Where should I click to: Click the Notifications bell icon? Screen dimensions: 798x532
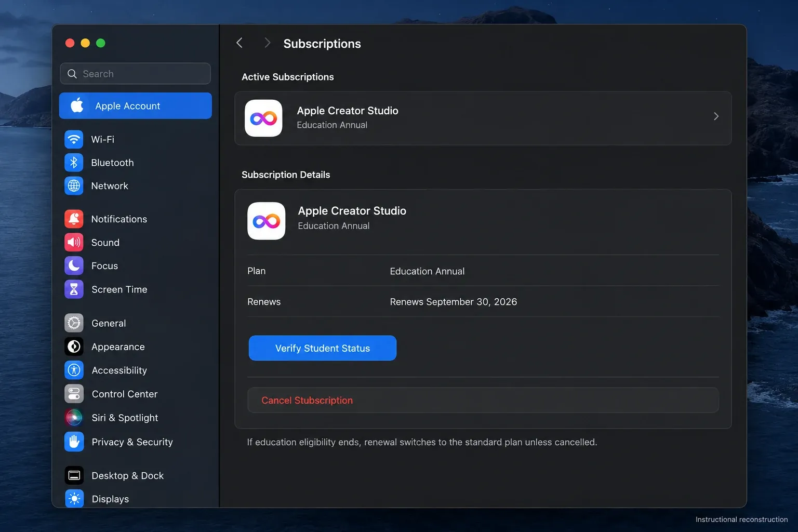click(74, 219)
